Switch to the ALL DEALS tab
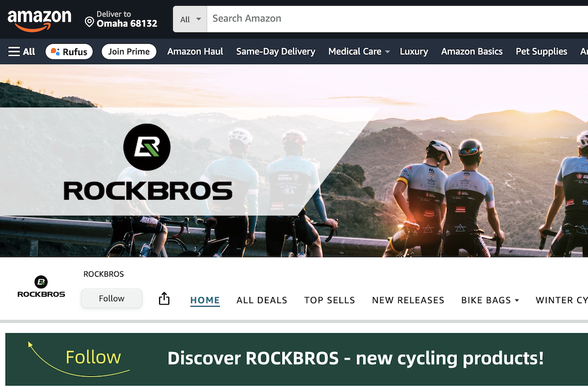This screenshot has width=588, height=392. [262, 300]
